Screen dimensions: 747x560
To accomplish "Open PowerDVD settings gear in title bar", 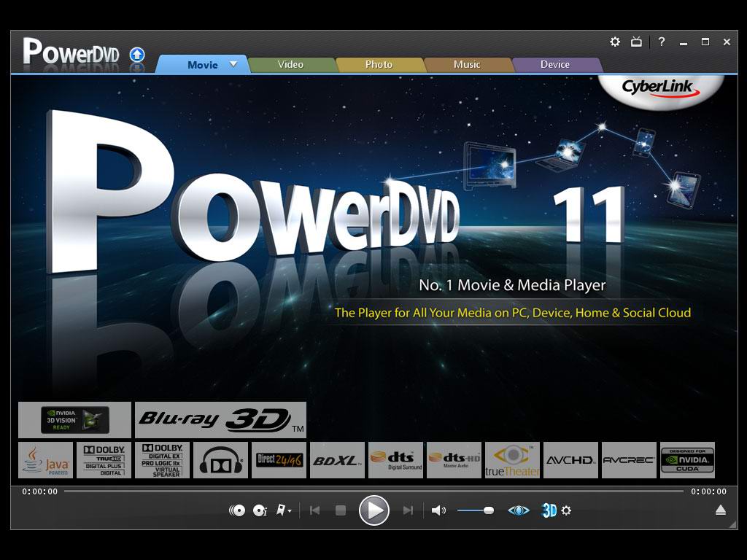I will (x=615, y=42).
